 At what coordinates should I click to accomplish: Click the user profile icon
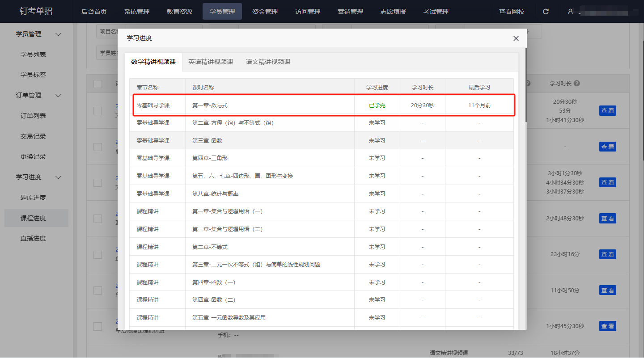point(570,12)
